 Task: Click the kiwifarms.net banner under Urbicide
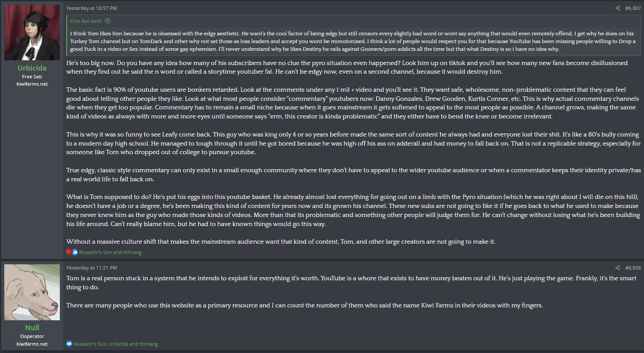(x=32, y=84)
